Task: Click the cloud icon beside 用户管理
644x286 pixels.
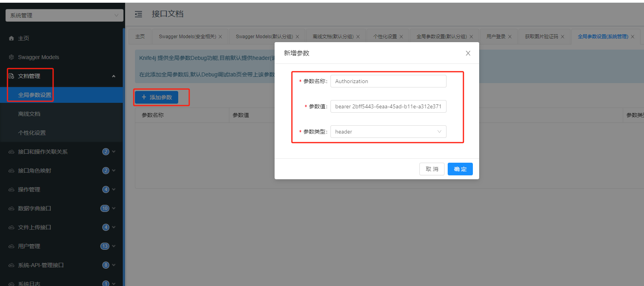Action: 11,246
